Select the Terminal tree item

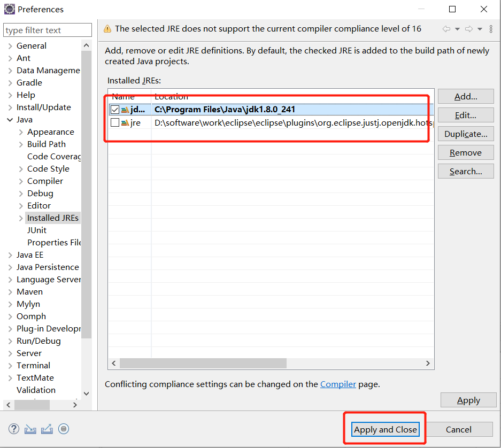[33, 366]
